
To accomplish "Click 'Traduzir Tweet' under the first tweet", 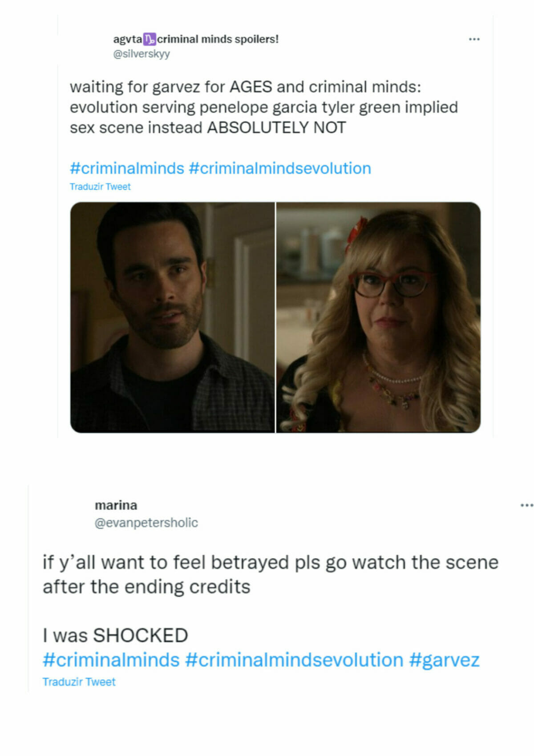I will pyautogui.click(x=100, y=187).
